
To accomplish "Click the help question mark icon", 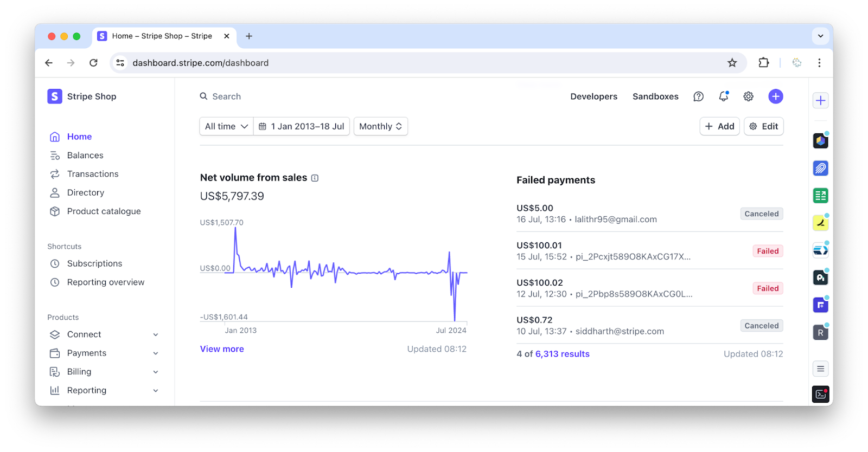I will point(698,96).
